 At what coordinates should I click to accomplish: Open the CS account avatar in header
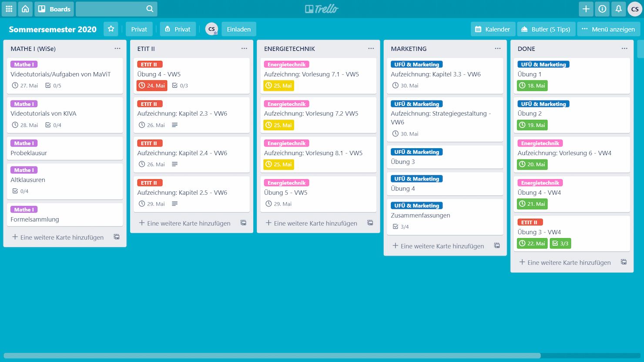pos(635,9)
